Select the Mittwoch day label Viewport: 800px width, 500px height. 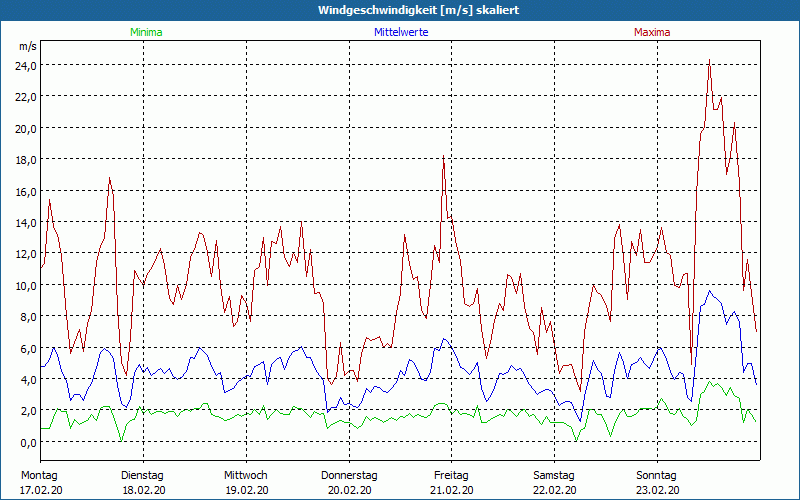pyautogui.click(x=245, y=475)
